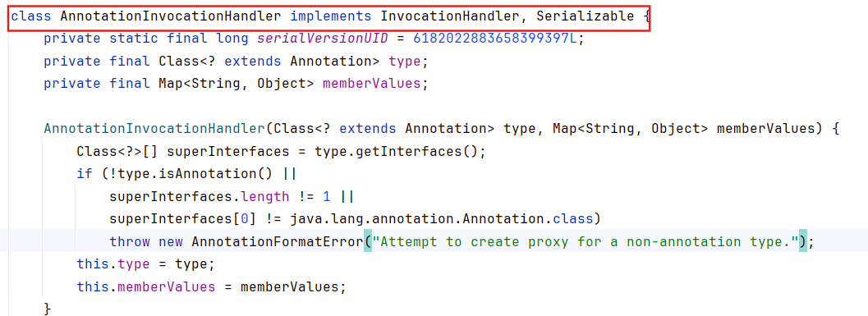The width and height of the screenshot is (868, 316).
Task: Click the number 6182022883658399397L
Action: pos(491,39)
